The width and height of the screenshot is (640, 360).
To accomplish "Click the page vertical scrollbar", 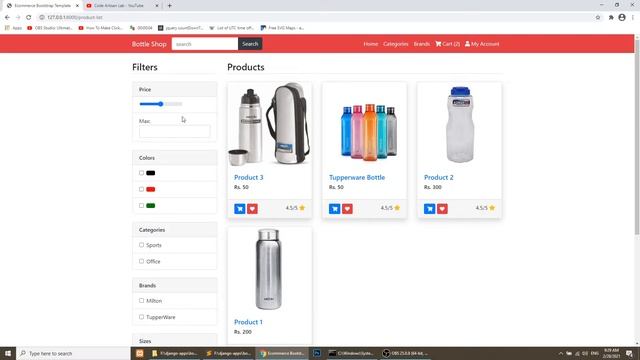I will click(x=637, y=137).
